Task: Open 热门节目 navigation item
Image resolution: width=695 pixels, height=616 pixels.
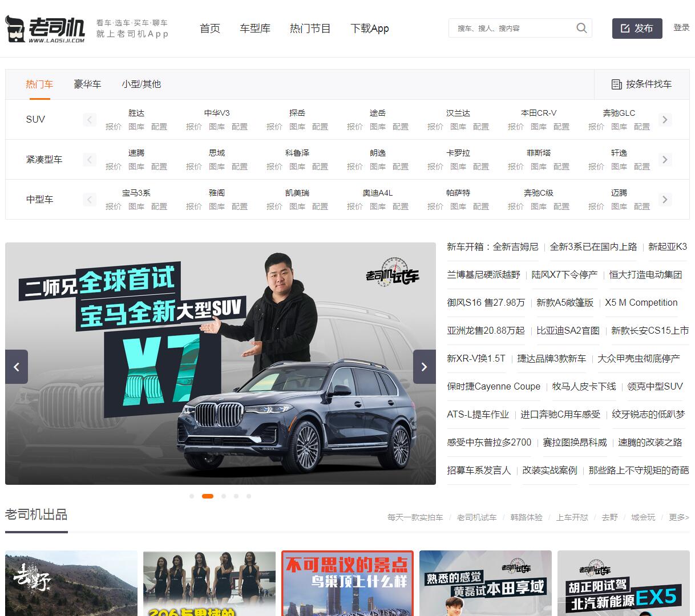Action: (310, 29)
